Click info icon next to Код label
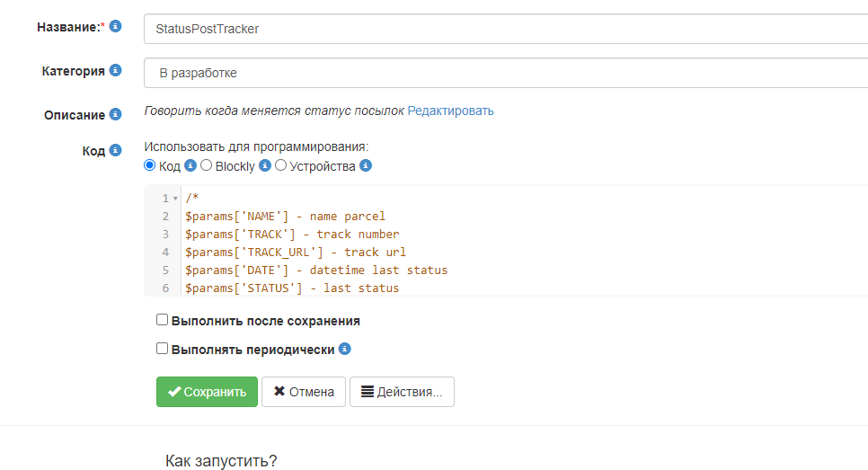Image resolution: width=868 pixels, height=470 pixels. pos(115,151)
